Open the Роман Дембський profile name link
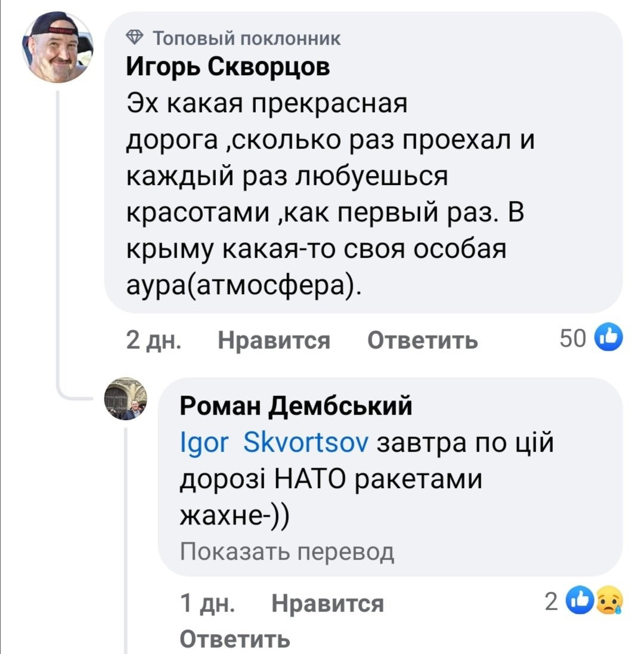The width and height of the screenshot is (644, 654). point(296,406)
